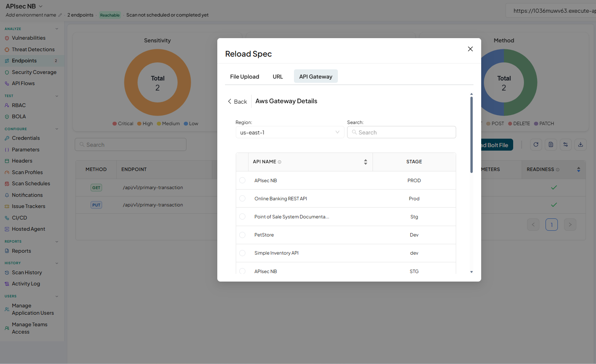Image resolution: width=596 pixels, height=364 pixels.
Task: Click the refresh icon in the toolbar
Action: coord(536,145)
